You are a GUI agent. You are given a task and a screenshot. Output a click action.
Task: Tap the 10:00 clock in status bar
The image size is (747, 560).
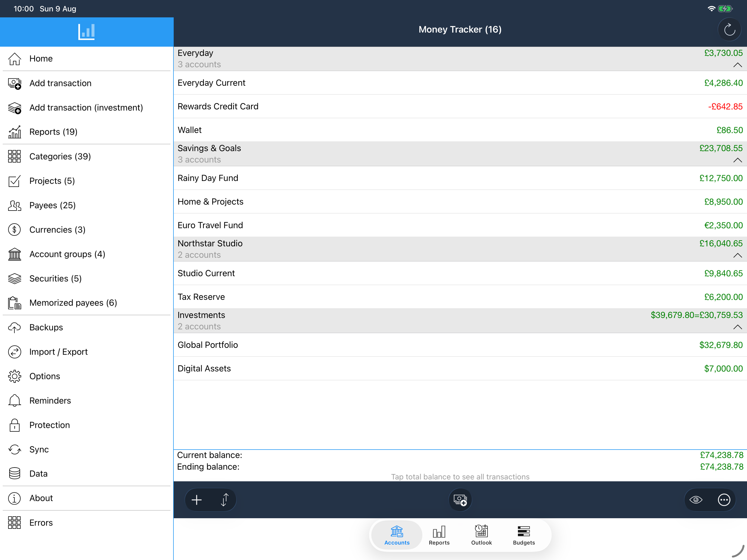tap(24, 9)
